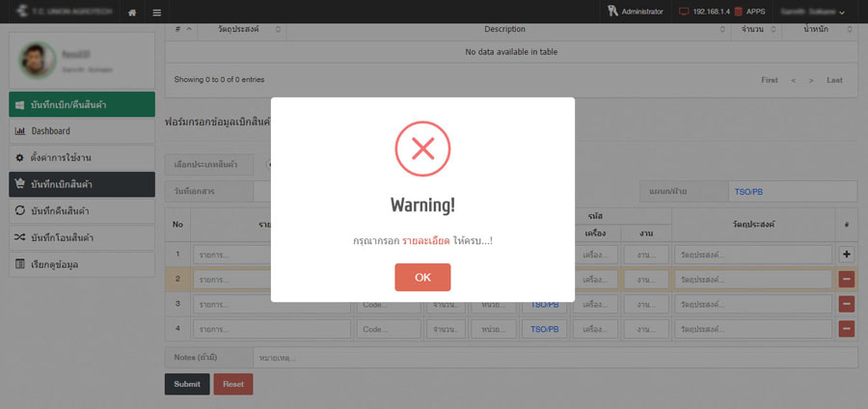
Task: Click the monitor icon beside 192.168.1.4
Action: click(685, 11)
